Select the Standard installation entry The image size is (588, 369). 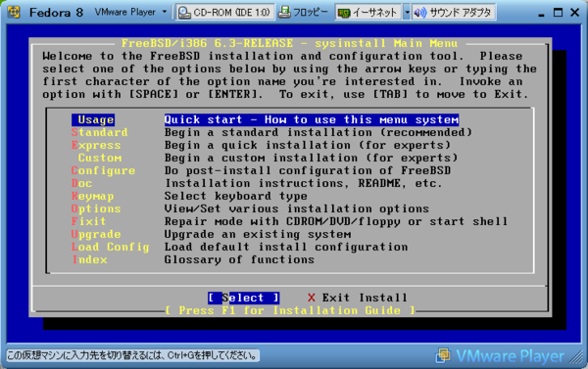click(99, 132)
